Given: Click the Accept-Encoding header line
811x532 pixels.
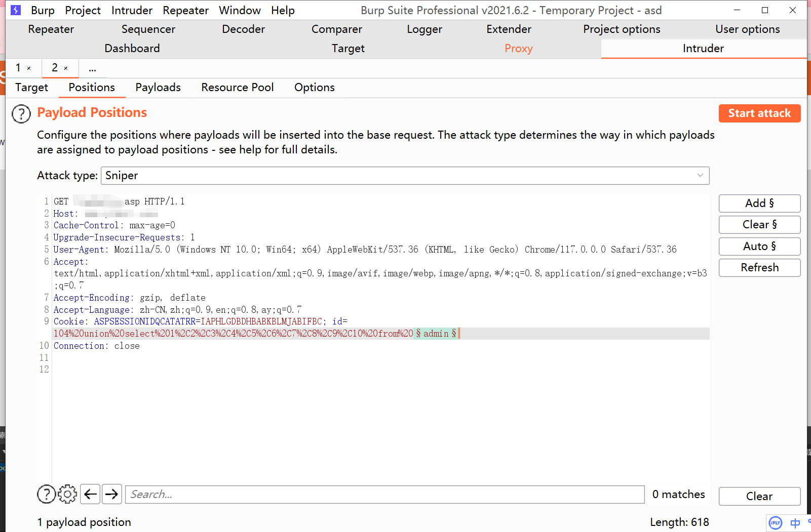Looking at the screenshot, I should [x=129, y=298].
